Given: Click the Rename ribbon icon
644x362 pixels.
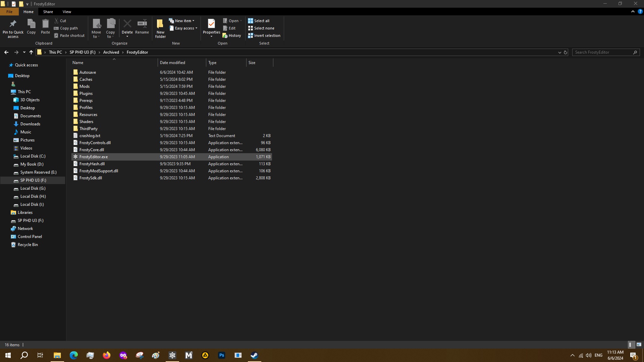Looking at the screenshot, I should 142,24.
